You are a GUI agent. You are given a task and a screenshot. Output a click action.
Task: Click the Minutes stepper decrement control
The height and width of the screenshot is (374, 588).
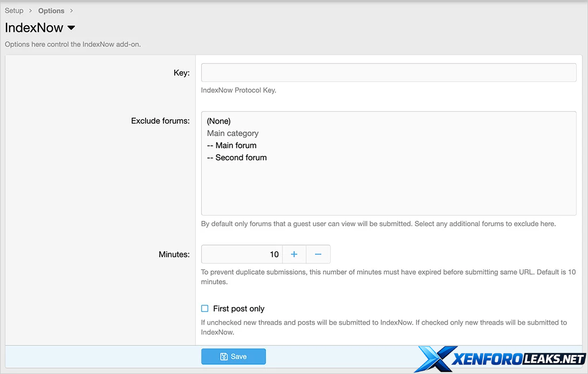click(x=318, y=254)
